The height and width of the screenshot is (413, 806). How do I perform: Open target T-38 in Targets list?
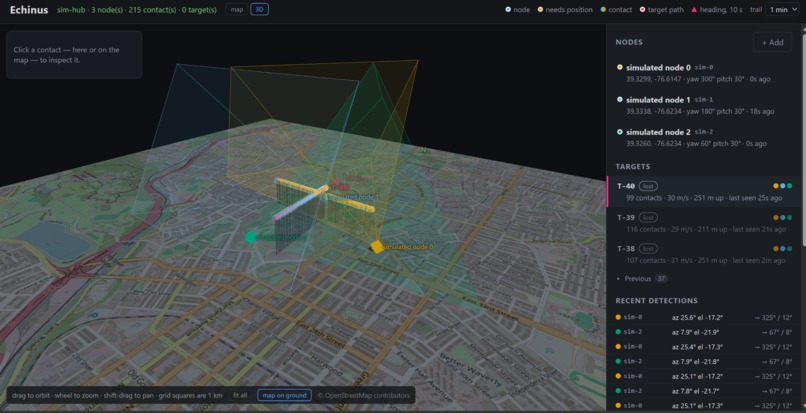pyautogui.click(x=704, y=254)
